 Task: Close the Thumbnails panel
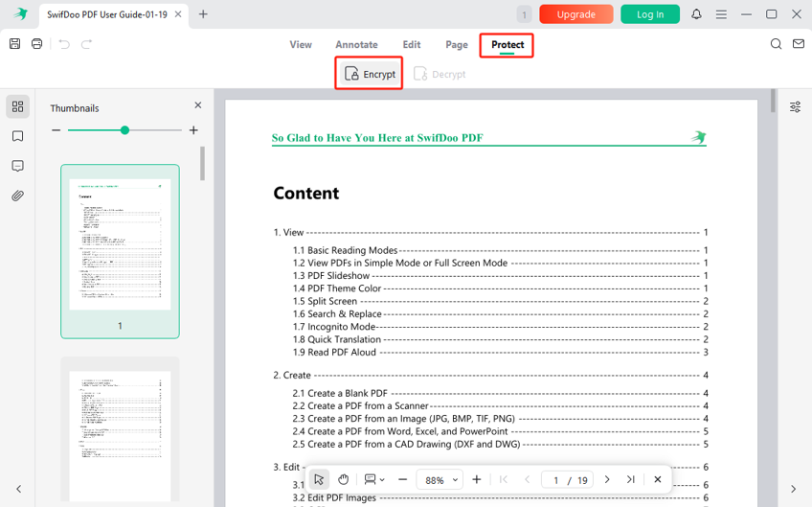198,105
